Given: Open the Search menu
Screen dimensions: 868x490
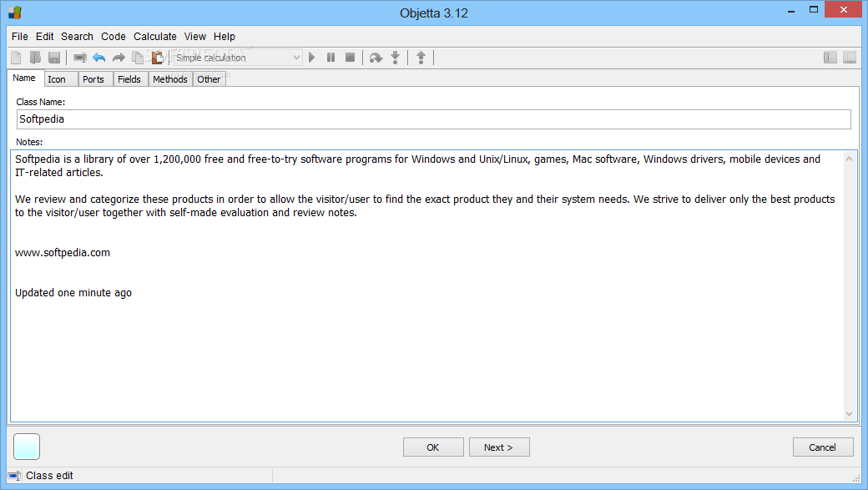Looking at the screenshot, I should [x=77, y=37].
